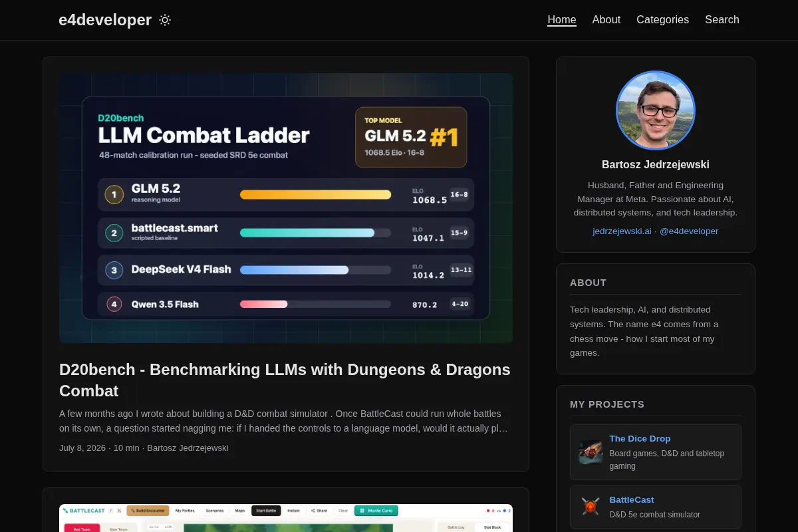Image resolution: width=798 pixels, height=532 pixels.
Task: Go to the Home navigation item
Action: click(x=562, y=20)
